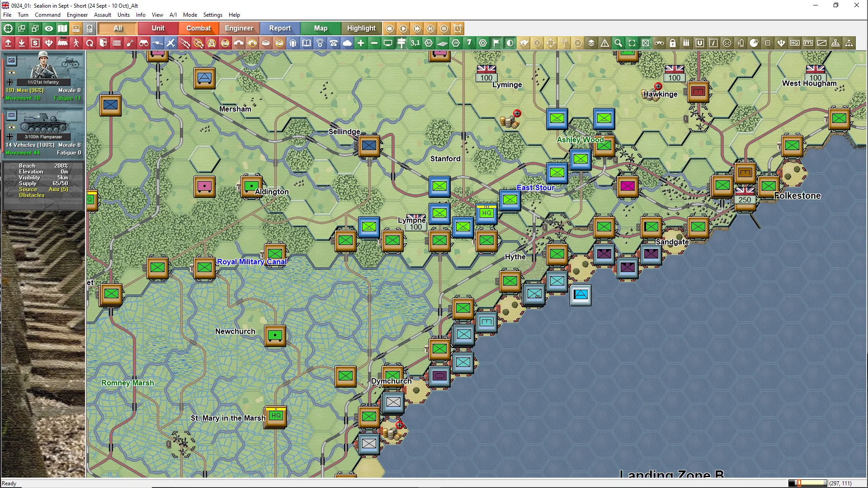Click the binoculars spotting icon in toolbar

[x=144, y=43]
